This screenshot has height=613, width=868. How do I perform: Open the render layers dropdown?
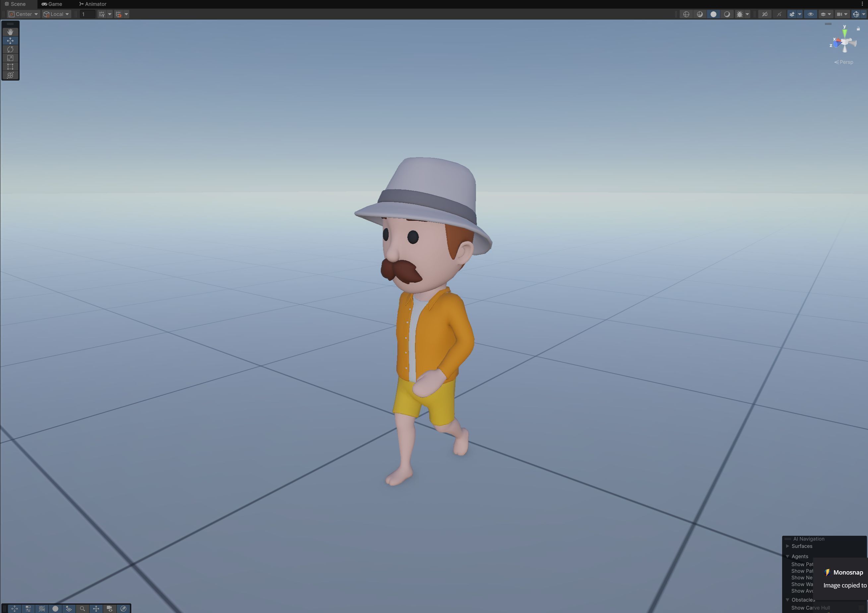point(825,14)
